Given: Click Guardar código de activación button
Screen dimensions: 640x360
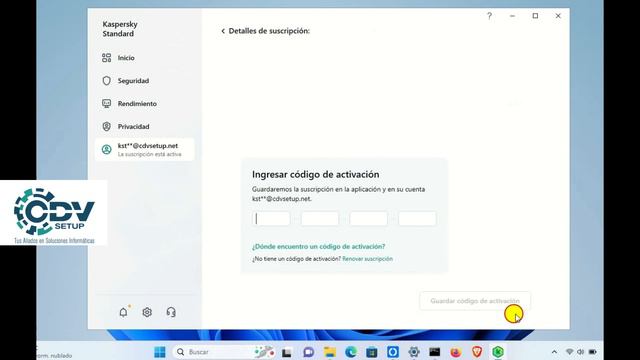Looking at the screenshot, I should pyautogui.click(x=475, y=301).
